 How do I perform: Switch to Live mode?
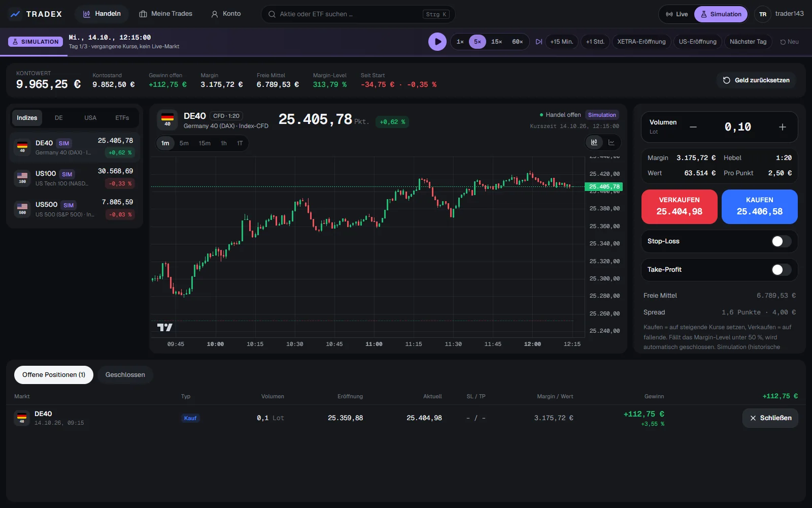pyautogui.click(x=676, y=14)
